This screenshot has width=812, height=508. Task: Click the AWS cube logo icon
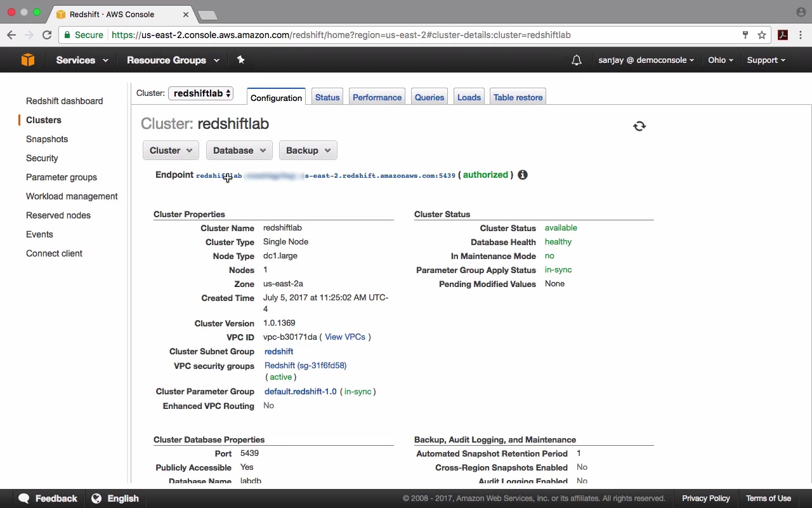28,60
